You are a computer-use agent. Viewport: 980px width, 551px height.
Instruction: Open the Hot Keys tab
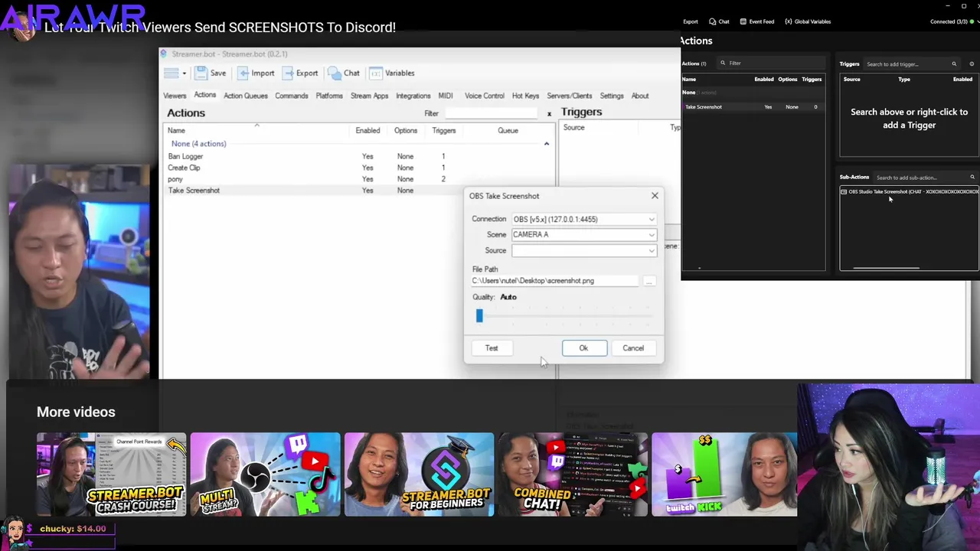[525, 96]
